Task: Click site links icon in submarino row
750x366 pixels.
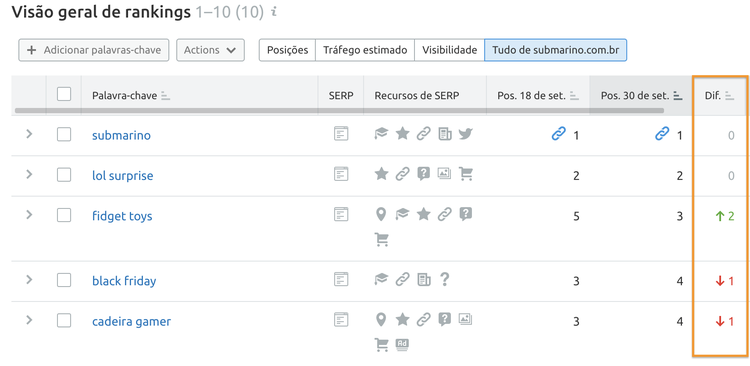Action: point(423,134)
